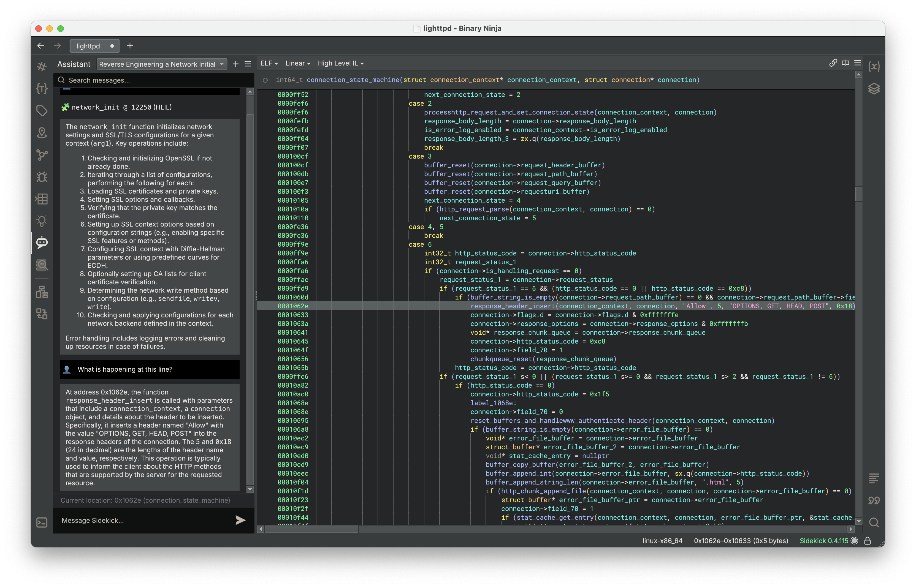The width and height of the screenshot is (916, 588).
Task: Send the message with the arrow icon
Action: click(x=240, y=520)
